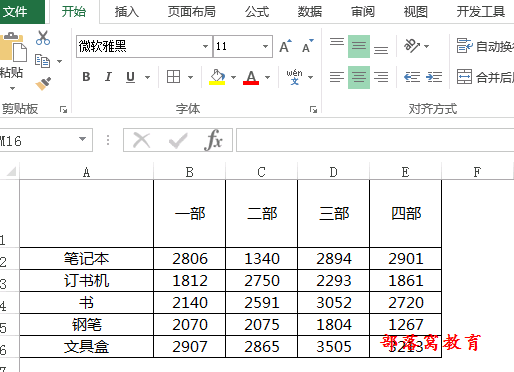Apply the yellow fill color
The height and width of the screenshot is (372, 514).
coord(217,77)
